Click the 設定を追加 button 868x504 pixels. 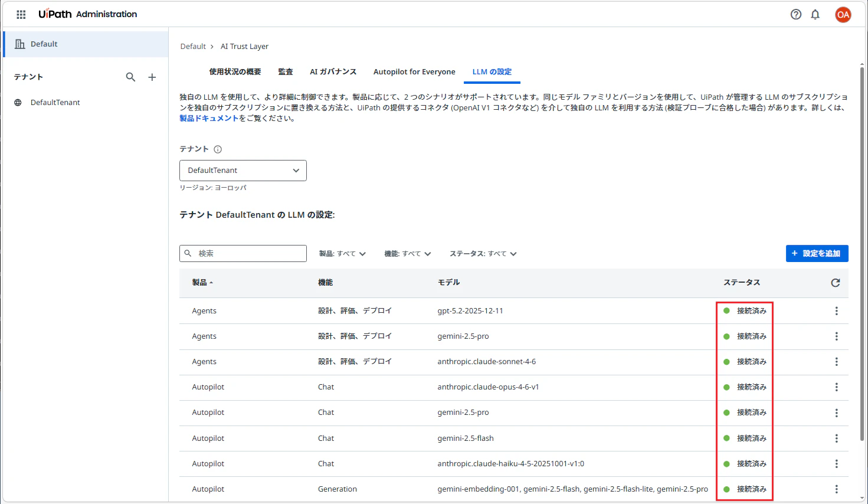click(x=817, y=254)
